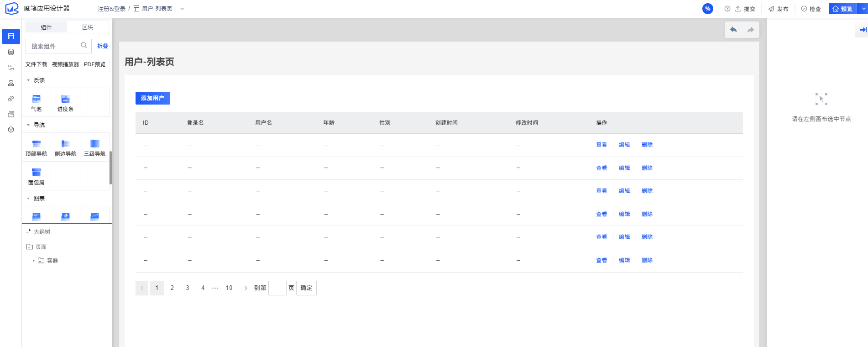
Task: Focus the 搜索组件 search field
Action: [x=58, y=46]
